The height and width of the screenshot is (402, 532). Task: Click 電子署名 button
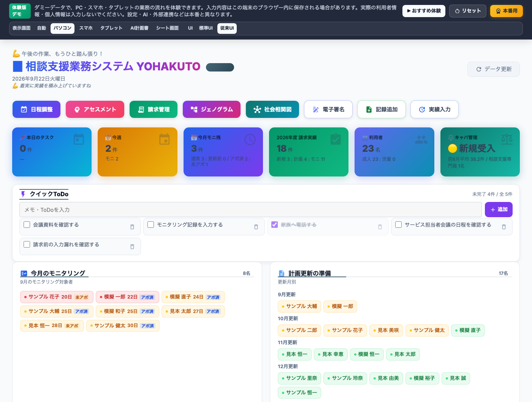[328, 110]
